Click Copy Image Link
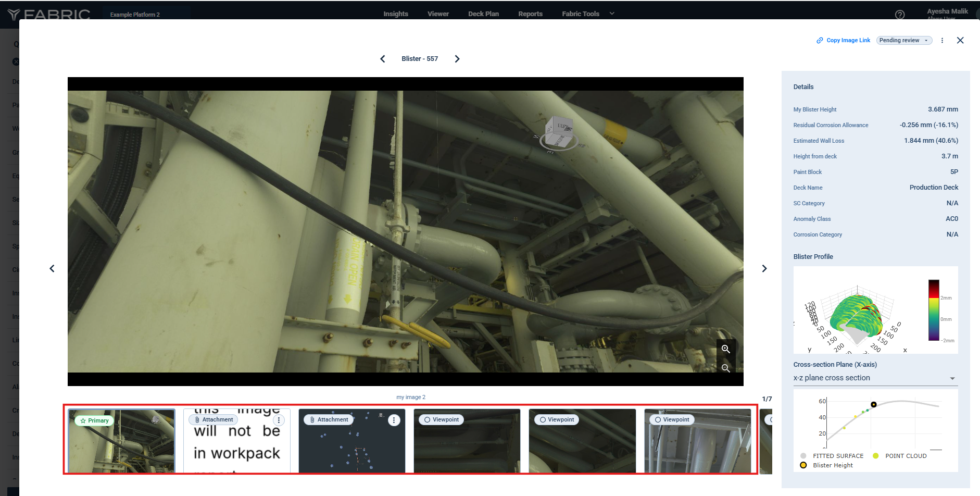 tap(843, 40)
